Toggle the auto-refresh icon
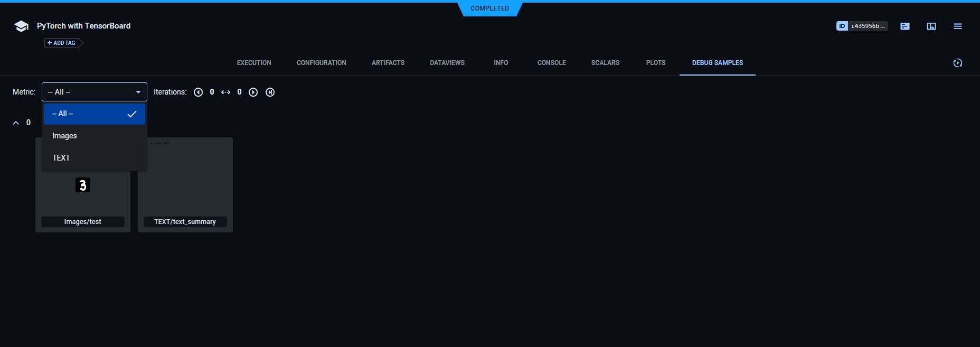Viewport: 980px width, 347px height. [x=957, y=63]
